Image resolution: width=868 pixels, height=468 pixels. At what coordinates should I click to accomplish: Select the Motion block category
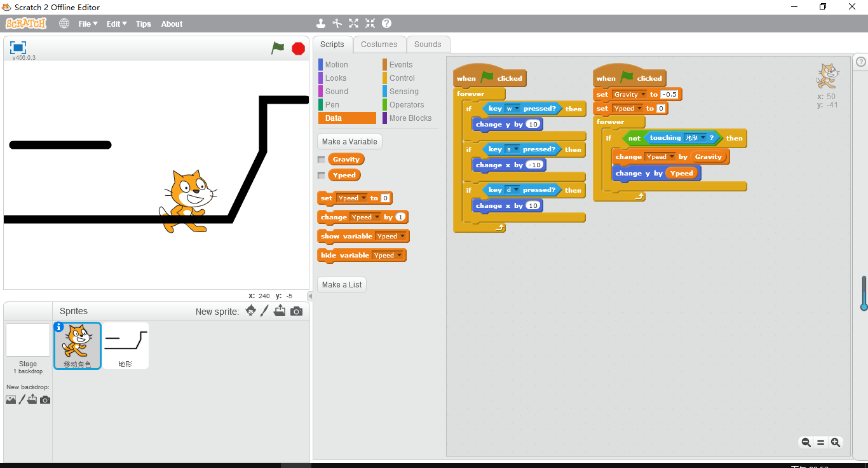click(x=336, y=65)
